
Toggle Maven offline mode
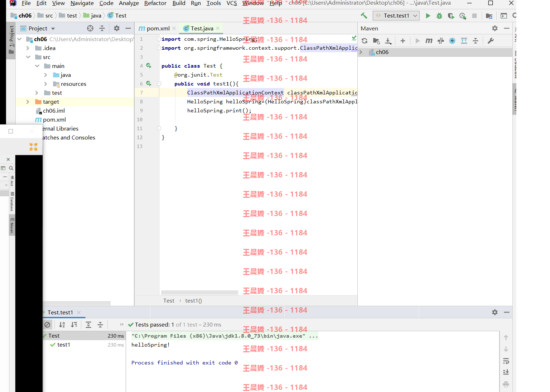[x=441, y=41]
